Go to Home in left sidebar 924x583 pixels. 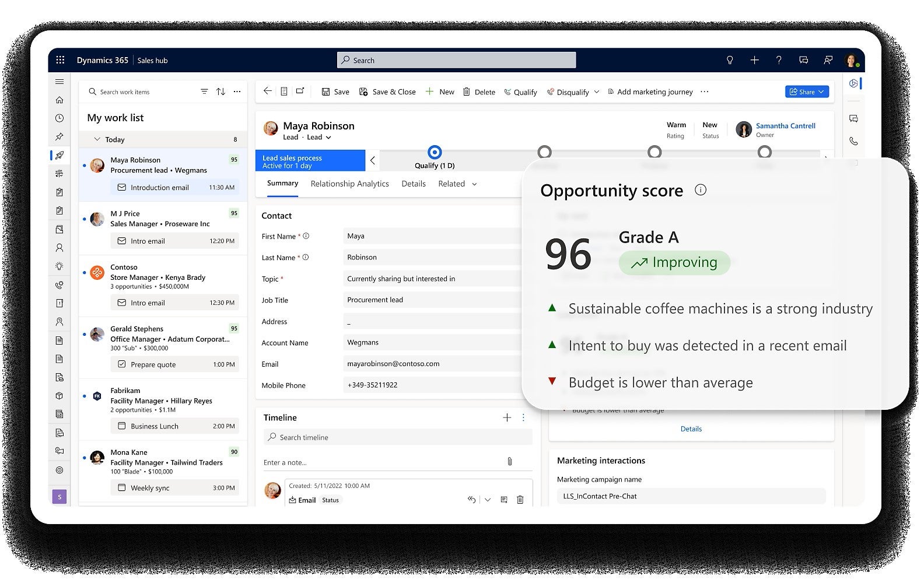pyautogui.click(x=60, y=100)
